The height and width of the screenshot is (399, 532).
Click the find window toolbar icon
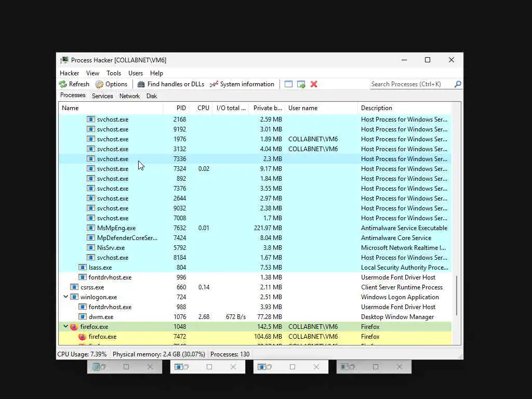pyautogui.click(x=288, y=84)
